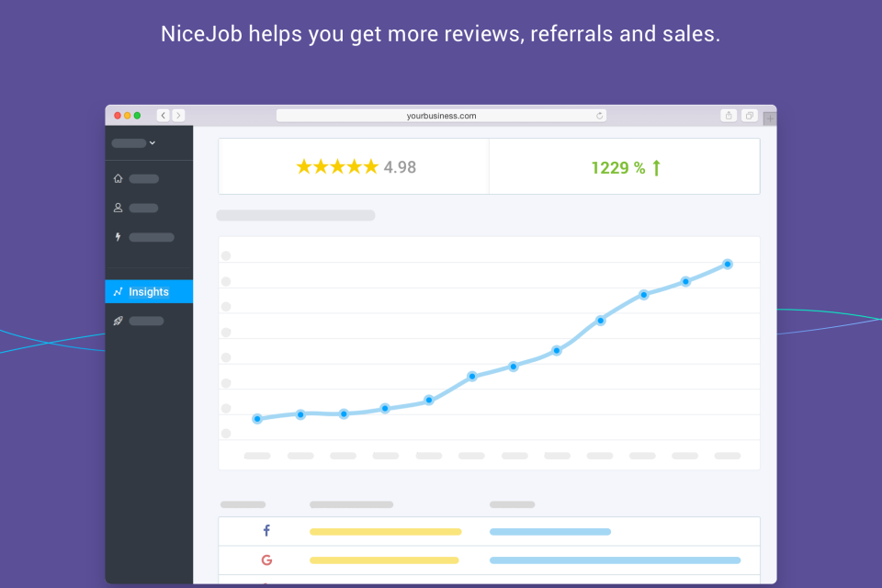Click the show tabs overview icon

pos(750,116)
